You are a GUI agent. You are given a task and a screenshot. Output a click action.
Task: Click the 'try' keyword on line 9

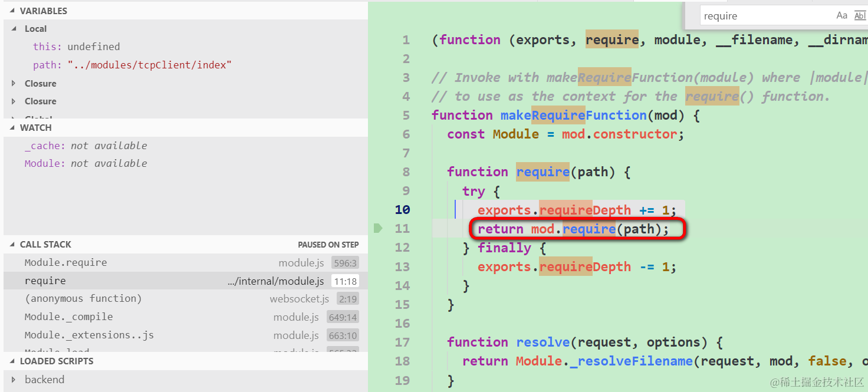point(474,191)
